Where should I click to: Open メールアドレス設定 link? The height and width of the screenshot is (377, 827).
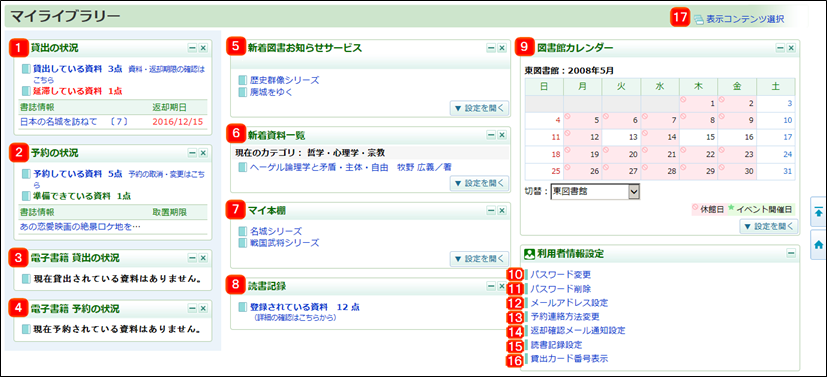[569, 303]
